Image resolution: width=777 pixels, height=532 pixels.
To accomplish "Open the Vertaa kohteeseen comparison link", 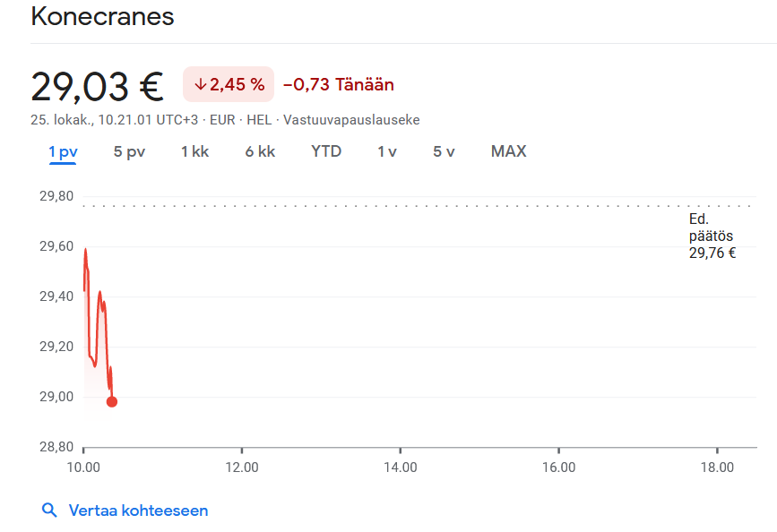I will [138, 511].
